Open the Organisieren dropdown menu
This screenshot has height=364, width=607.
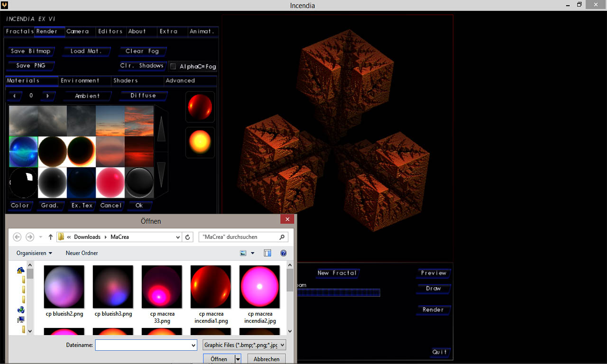pos(34,253)
